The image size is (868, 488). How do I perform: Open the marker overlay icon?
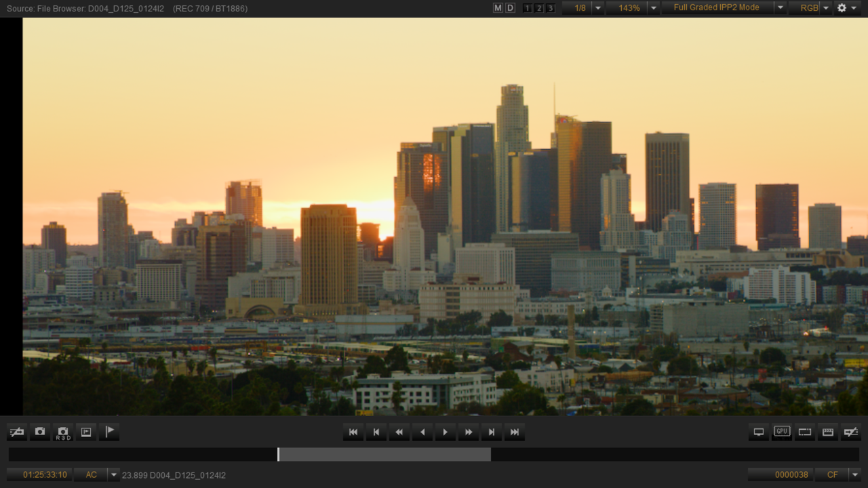click(x=85, y=432)
